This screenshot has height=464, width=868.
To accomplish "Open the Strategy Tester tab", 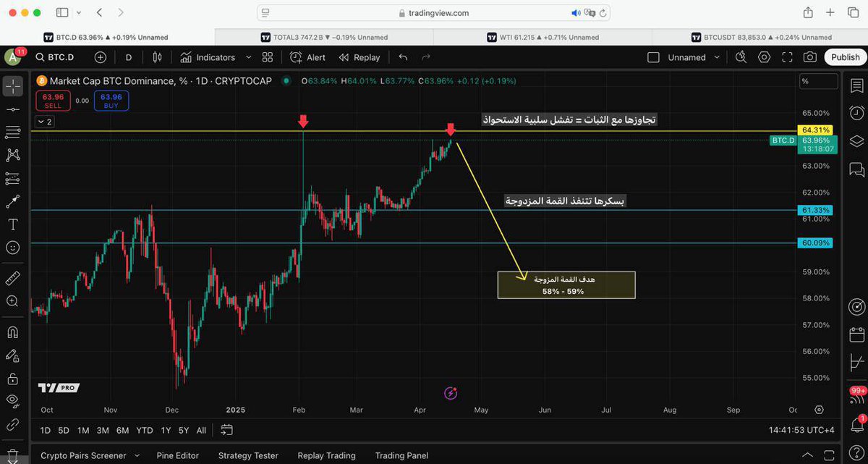I will point(248,455).
